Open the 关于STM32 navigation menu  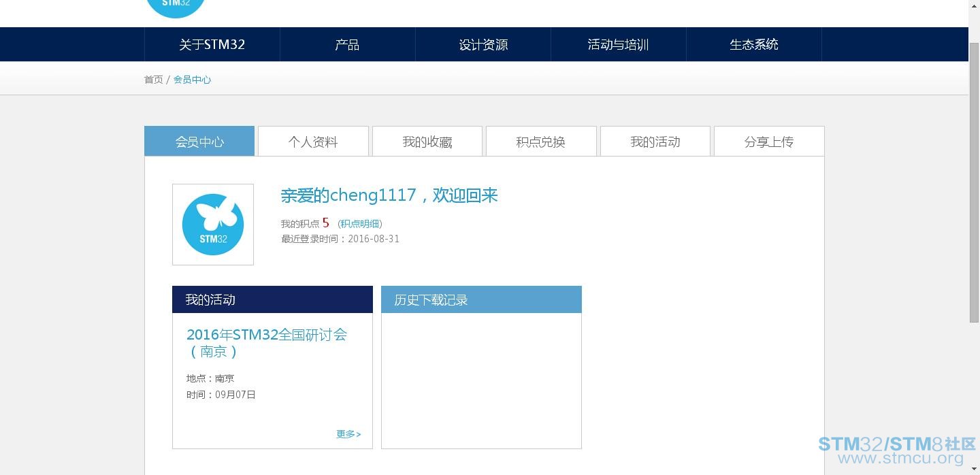tap(212, 44)
